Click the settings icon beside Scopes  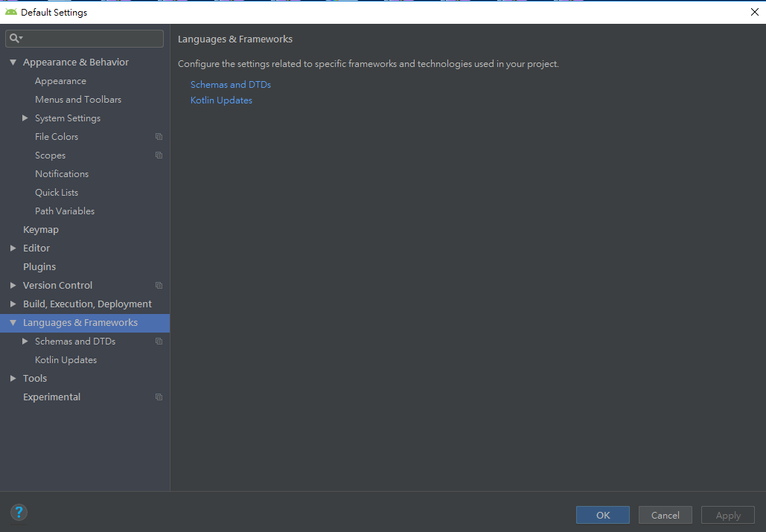click(158, 155)
